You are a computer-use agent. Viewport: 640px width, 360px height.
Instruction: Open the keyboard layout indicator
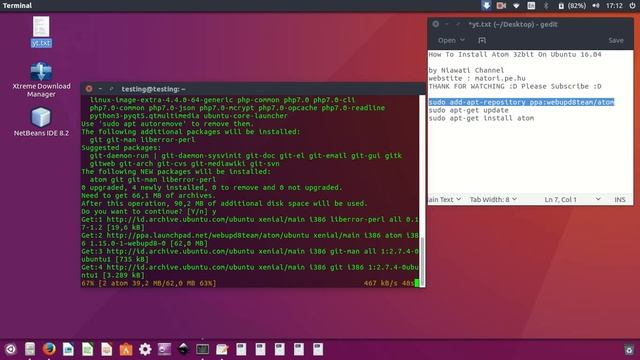coord(531,6)
